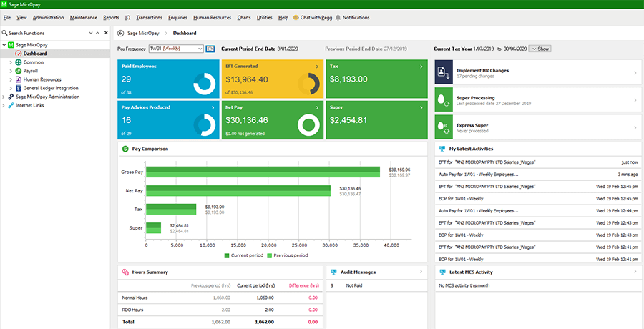Close the Search Functions panel
The image size is (644, 329).
106,34
